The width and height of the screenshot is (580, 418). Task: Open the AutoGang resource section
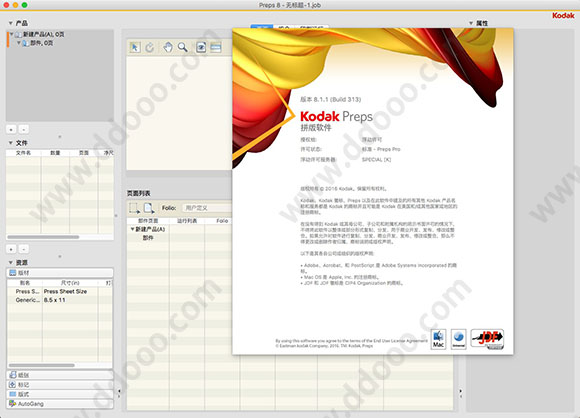[x=60, y=404]
